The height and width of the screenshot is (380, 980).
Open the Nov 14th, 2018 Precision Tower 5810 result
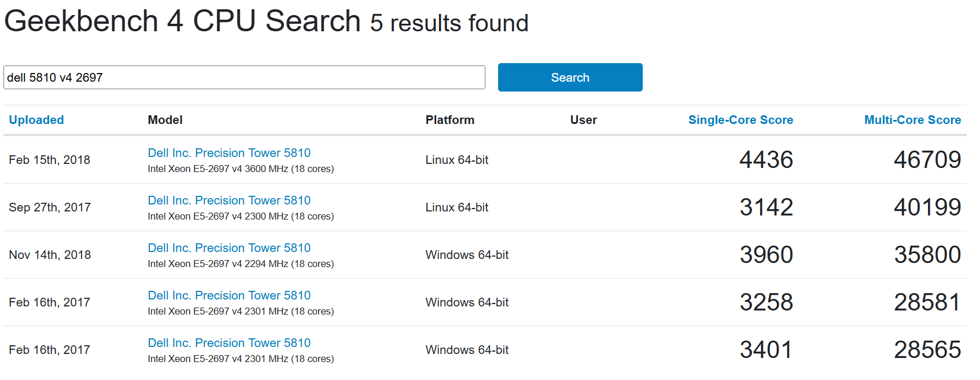tap(229, 248)
